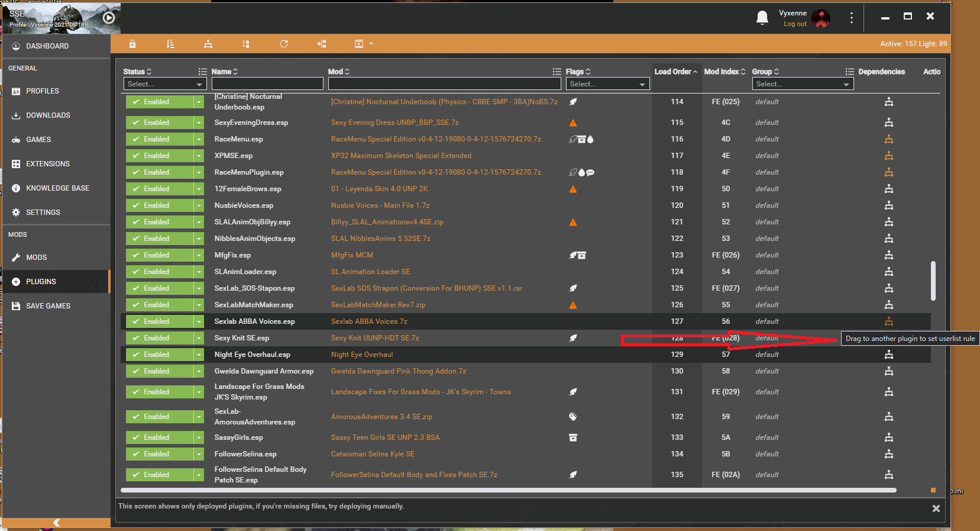
Task: Click warning flag for SexLabMatchMaker.esp
Action: tap(573, 305)
